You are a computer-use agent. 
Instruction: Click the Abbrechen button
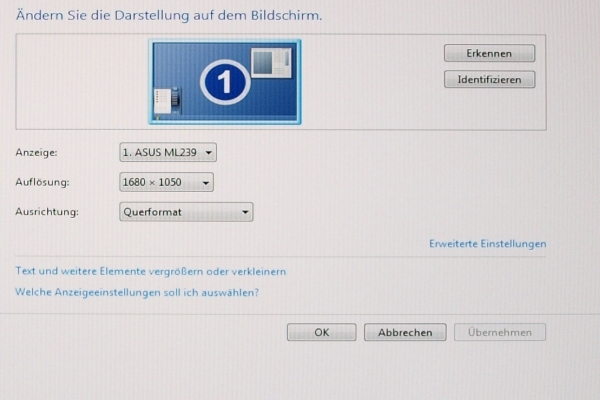coord(405,332)
